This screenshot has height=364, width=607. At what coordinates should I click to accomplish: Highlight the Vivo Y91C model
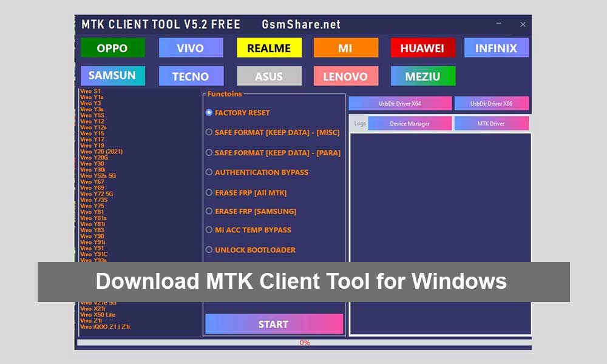(94, 254)
